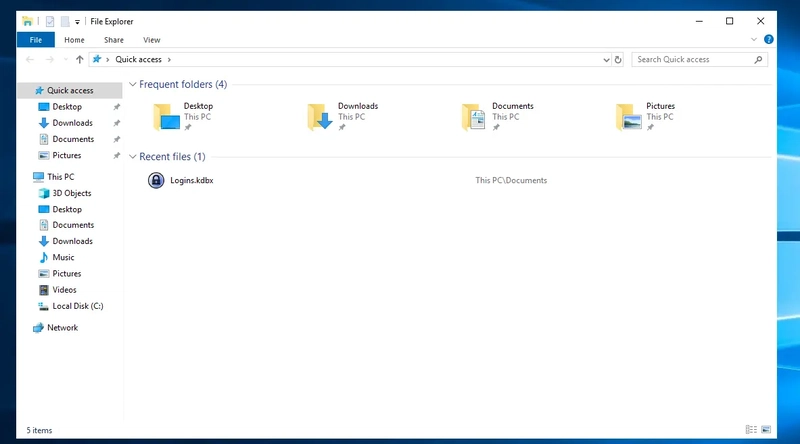800x444 pixels.
Task: Open Local Disk (C:) in sidebar
Action: (x=78, y=306)
